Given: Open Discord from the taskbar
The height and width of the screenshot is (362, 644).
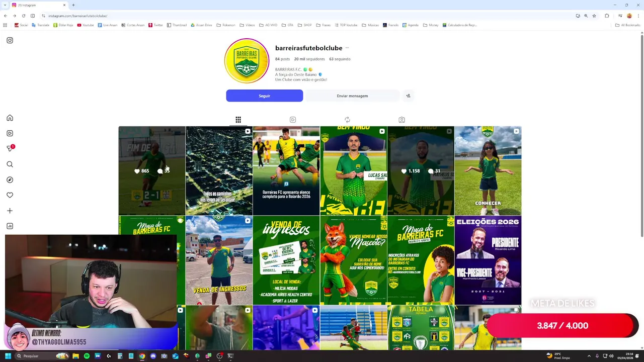Looking at the screenshot, I should click(x=153, y=356).
